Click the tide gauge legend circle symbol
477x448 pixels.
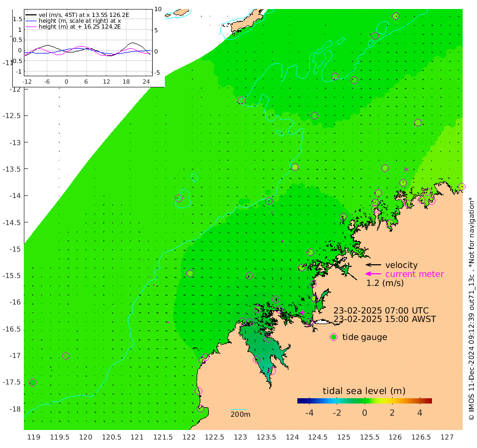point(334,337)
